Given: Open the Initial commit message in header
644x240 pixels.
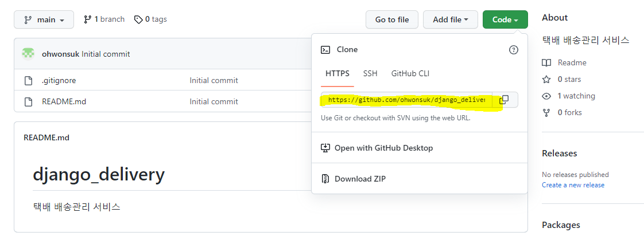Looking at the screenshot, I should pyautogui.click(x=106, y=54).
